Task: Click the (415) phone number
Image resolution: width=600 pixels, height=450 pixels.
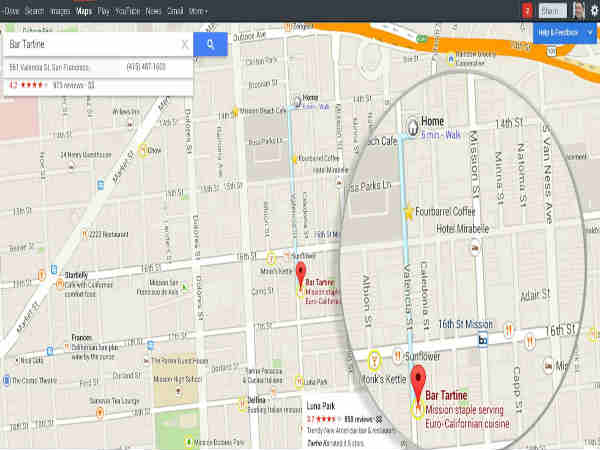Action: pos(146,67)
